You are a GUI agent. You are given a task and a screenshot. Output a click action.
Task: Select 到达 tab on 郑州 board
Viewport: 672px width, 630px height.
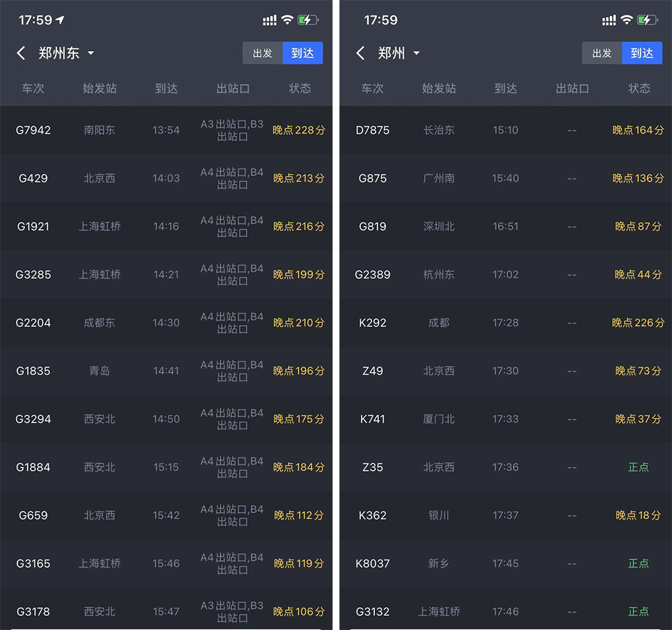(x=642, y=54)
